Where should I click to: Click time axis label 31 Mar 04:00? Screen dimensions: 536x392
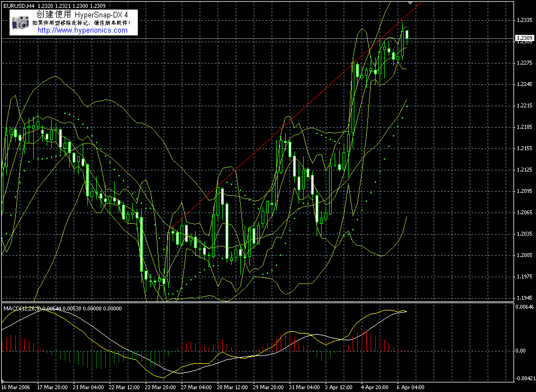(x=305, y=387)
